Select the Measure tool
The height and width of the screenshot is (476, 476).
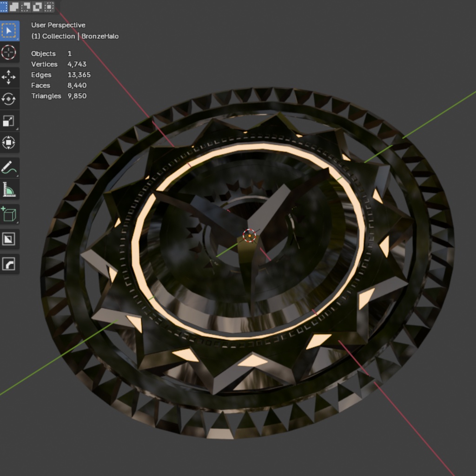(9, 189)
